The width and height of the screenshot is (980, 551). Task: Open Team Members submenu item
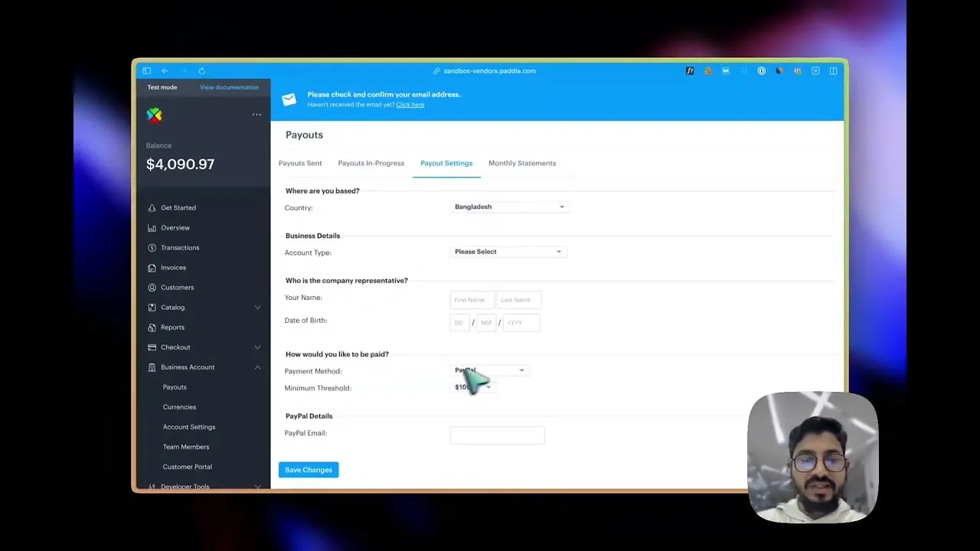[186, 447]
